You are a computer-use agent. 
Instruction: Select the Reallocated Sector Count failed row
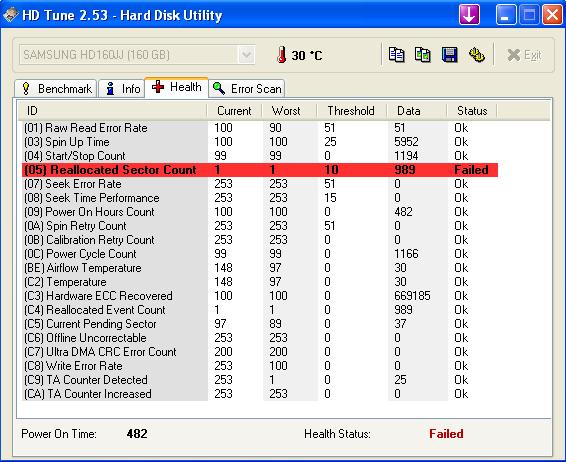[x=260, y=170]
